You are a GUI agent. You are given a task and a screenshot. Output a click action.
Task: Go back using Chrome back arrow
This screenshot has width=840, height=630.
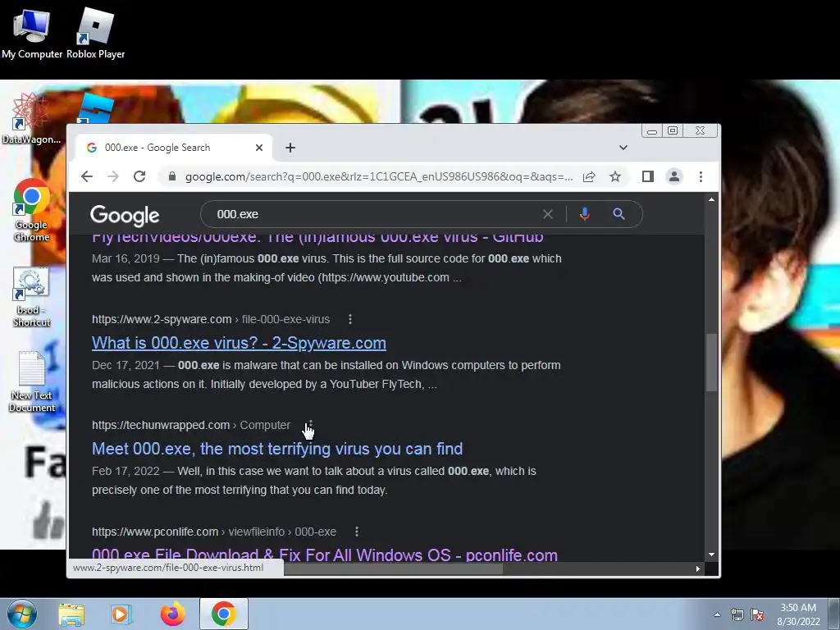click(x=87, y=177)
